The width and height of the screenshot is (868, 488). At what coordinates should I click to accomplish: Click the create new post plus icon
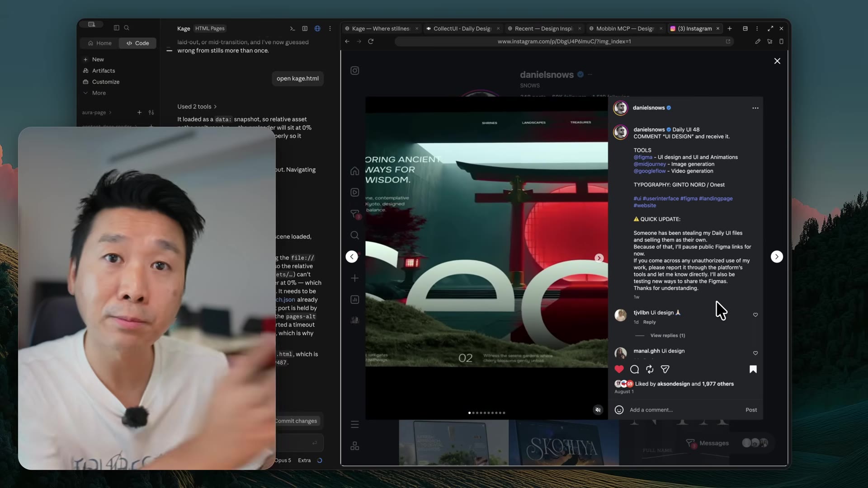click(x=355, y=278)
